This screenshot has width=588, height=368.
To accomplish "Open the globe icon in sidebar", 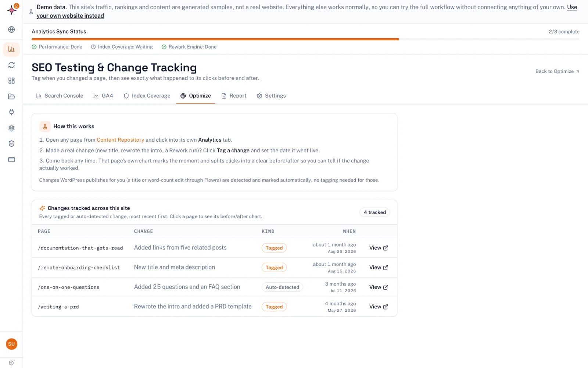I will (11, 29).
